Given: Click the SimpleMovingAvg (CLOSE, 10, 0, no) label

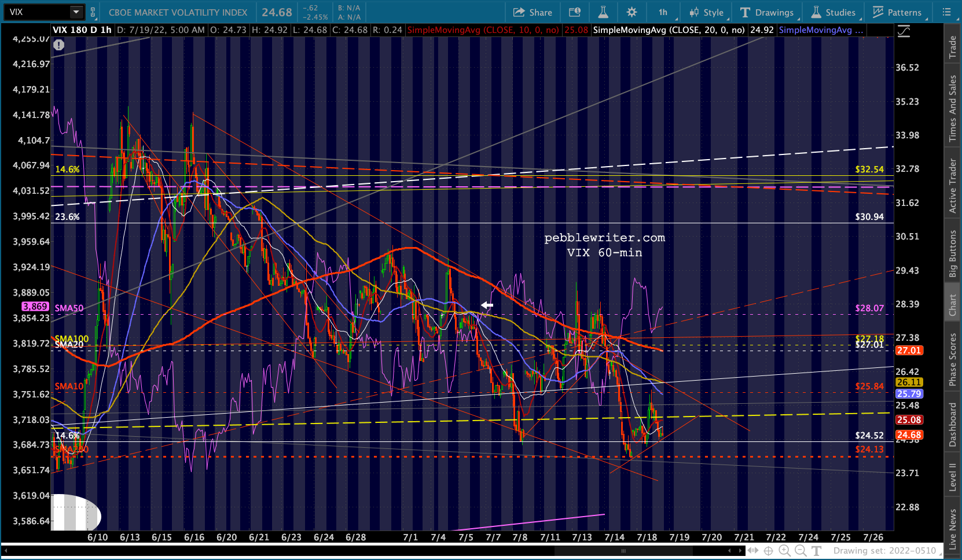Looking at the screenshot, I should (483, 30).
